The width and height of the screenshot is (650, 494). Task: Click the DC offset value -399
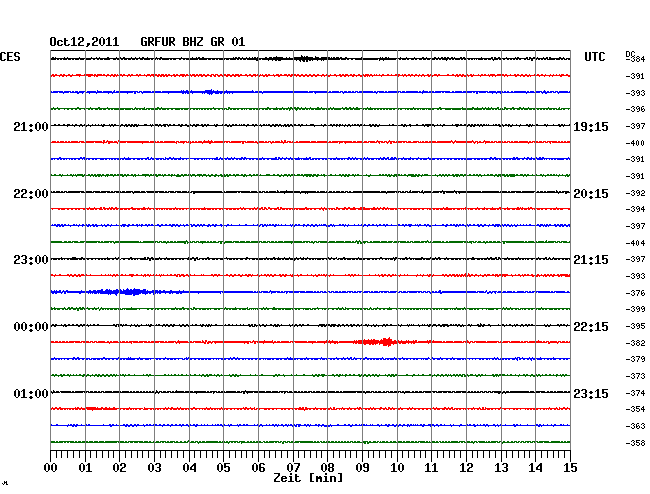(x=635, y=309)
